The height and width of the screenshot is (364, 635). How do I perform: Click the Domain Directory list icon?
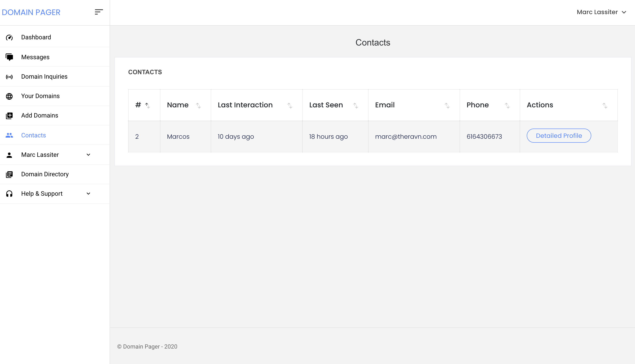pyautogui.click(x=10, y=174)
